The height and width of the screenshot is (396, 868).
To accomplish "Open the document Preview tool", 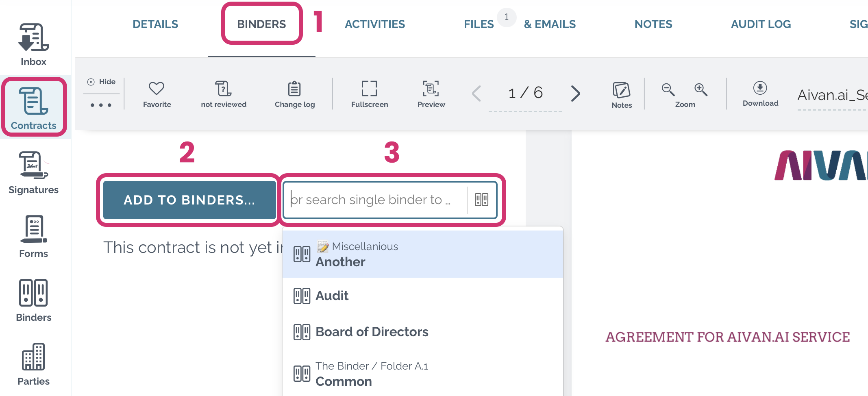I will 431,94.
